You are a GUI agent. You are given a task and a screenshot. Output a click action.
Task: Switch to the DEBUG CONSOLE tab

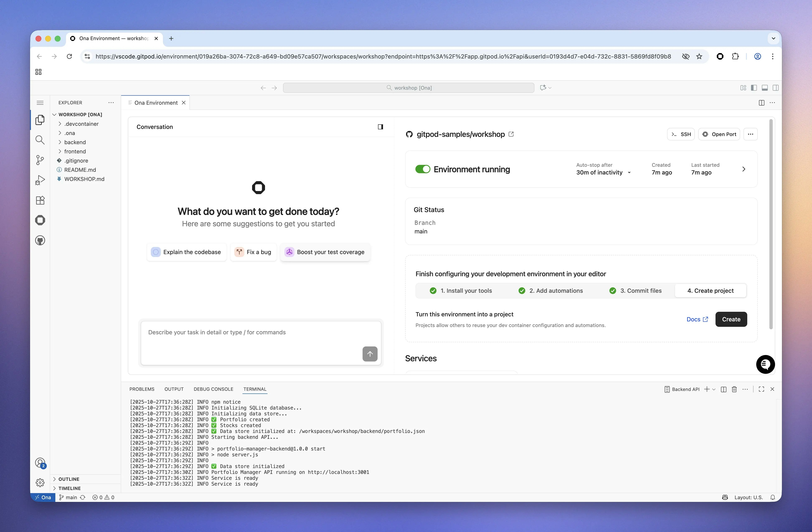213,389
